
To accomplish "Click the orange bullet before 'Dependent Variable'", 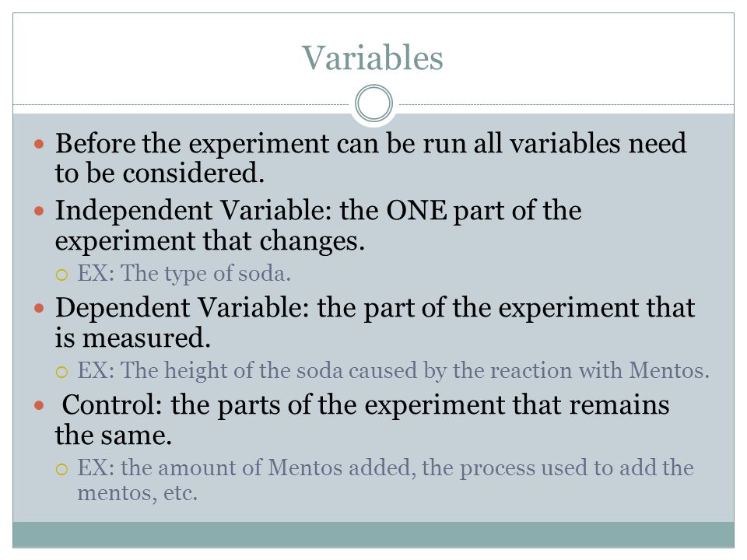I will pyautogui.click(x=39, y=308).
